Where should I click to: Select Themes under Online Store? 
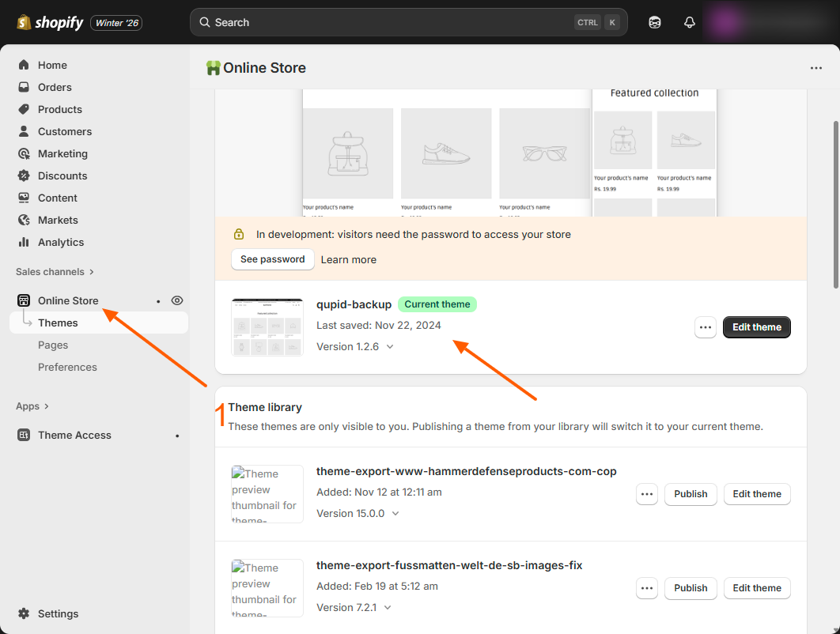pyautogui.click(x=99, y=323)
